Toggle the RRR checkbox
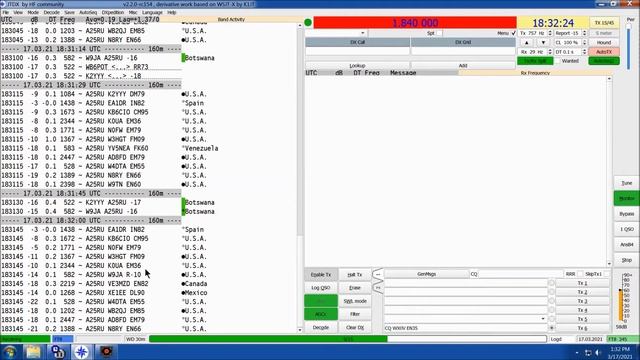The image size is (640, 360). [580, 274]
